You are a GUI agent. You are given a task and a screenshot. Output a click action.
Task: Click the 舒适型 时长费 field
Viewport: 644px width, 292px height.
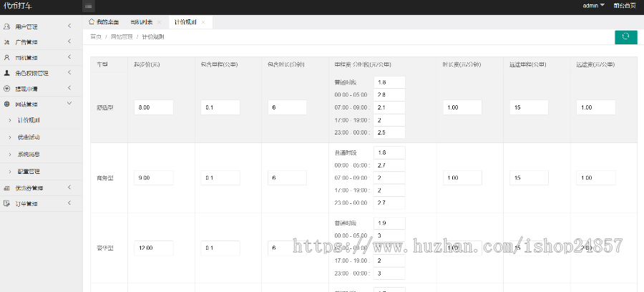pyautogui.click(x=462, y=107)
